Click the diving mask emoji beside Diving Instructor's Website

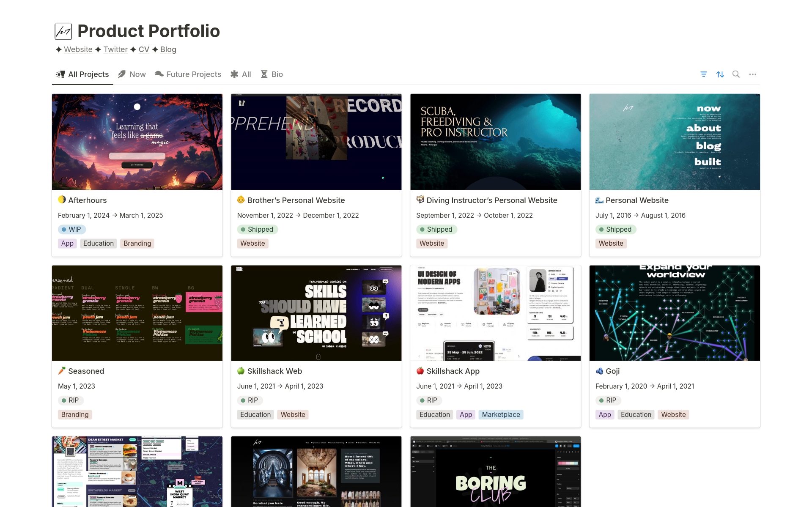click(420, 200)
